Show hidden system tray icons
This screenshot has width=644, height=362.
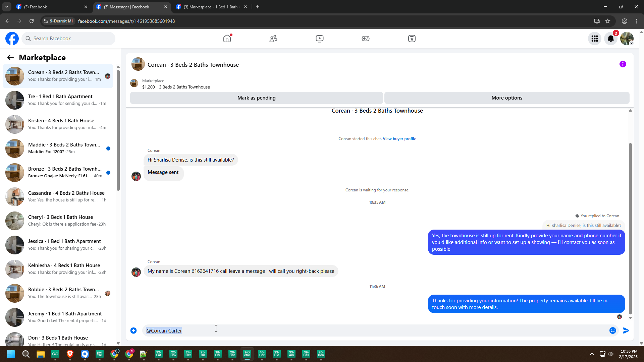click(x=592, y=354)
